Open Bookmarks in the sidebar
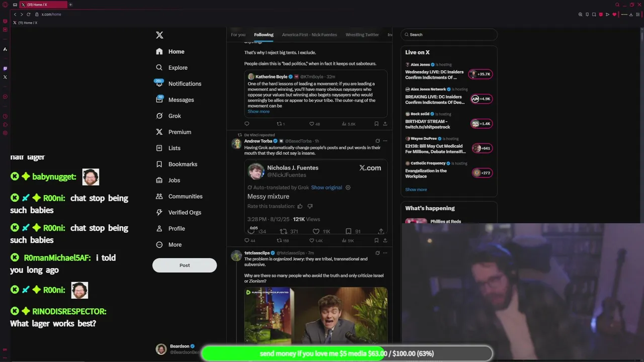 tap(176, 164)
